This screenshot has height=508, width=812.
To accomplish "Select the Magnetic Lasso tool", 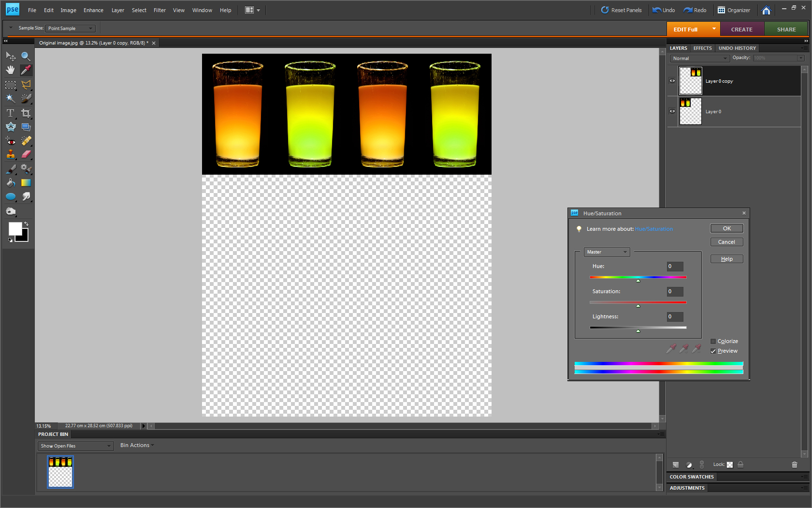I will point(26,85).
